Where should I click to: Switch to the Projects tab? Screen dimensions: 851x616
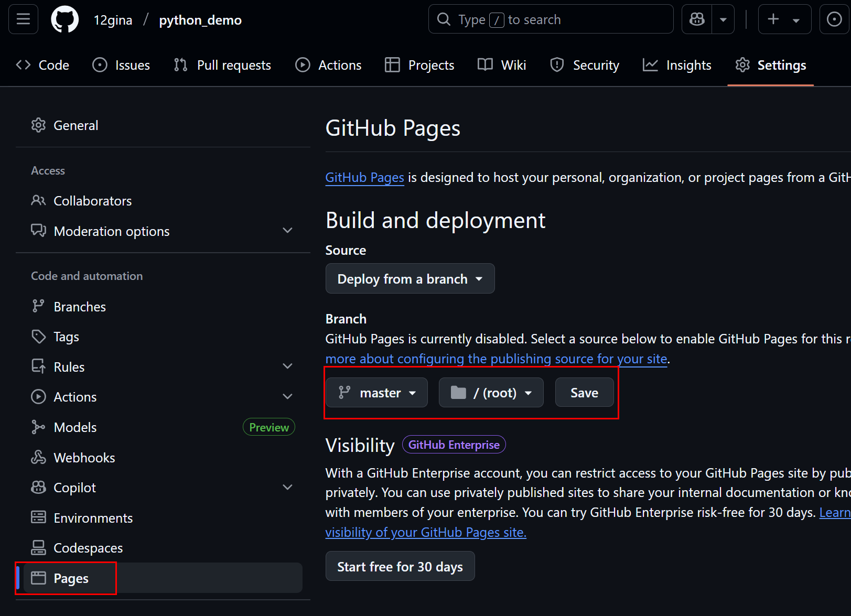(x=419, y=65)
